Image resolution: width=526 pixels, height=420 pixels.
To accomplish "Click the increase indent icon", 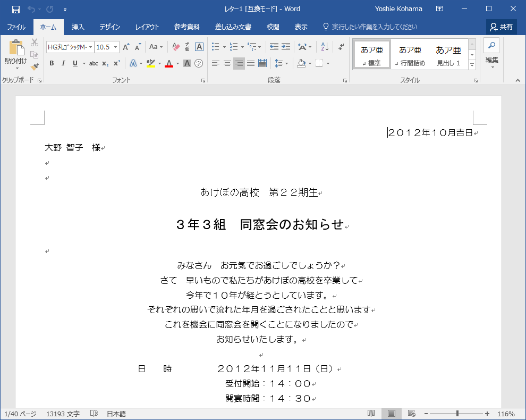I will 286,47.
